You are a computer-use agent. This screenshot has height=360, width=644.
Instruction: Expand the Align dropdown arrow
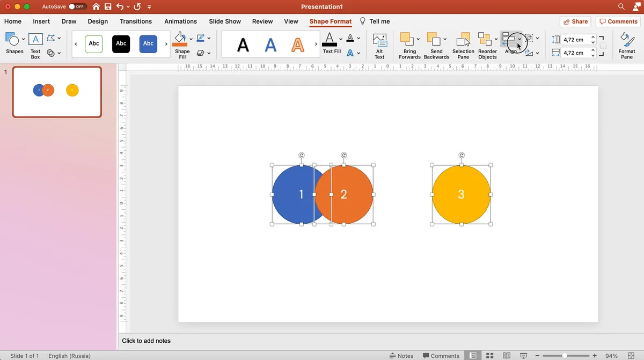tap(519, 39)
